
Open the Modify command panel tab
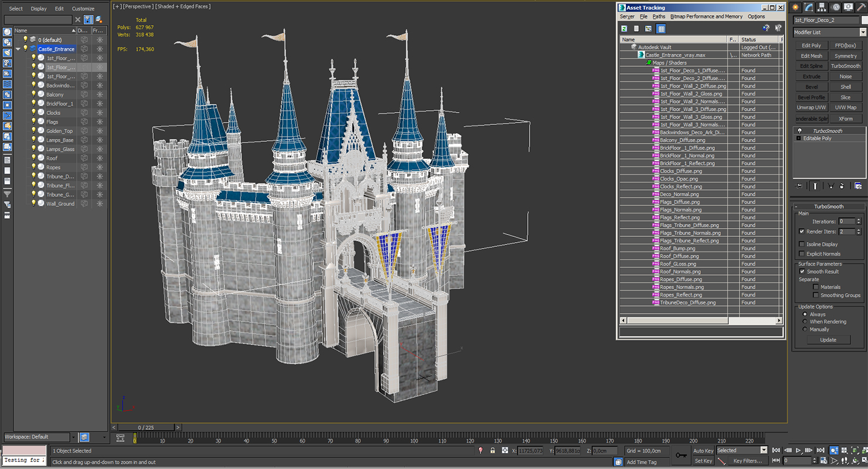click(809, 8)
